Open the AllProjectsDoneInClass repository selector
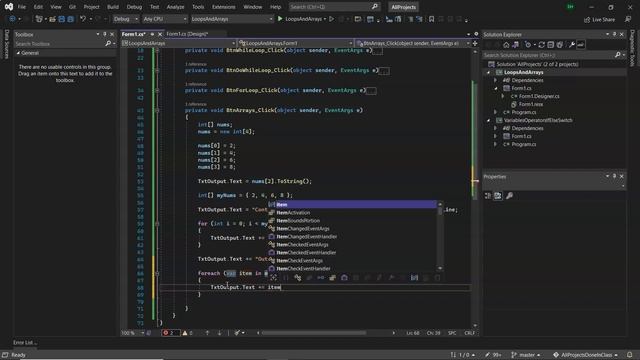The height and width of the screenshot is (360, 640). coord(585,355)
